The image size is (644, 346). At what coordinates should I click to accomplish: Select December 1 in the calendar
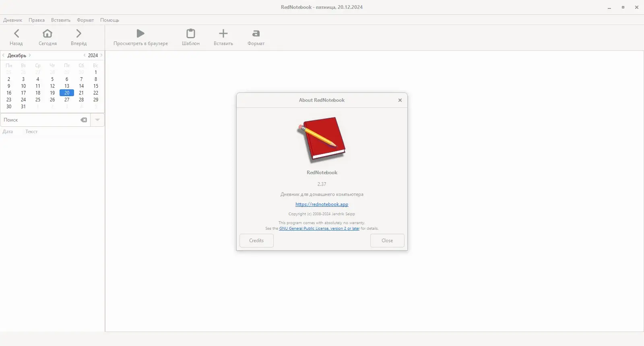pos(96,72)
